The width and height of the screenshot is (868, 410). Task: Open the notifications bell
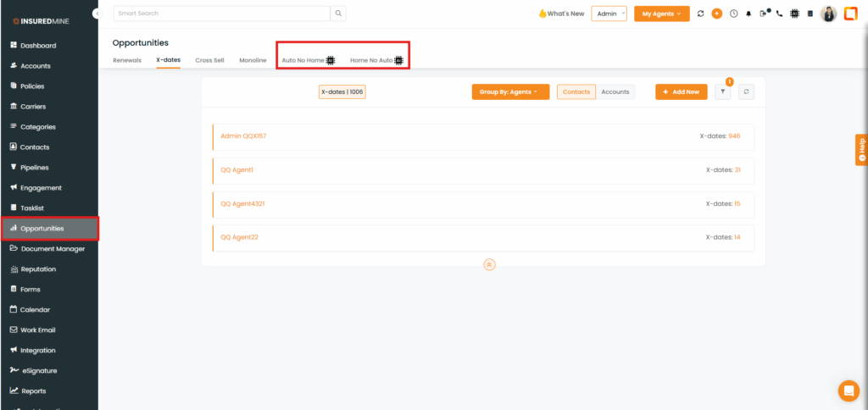pos(748,14)
